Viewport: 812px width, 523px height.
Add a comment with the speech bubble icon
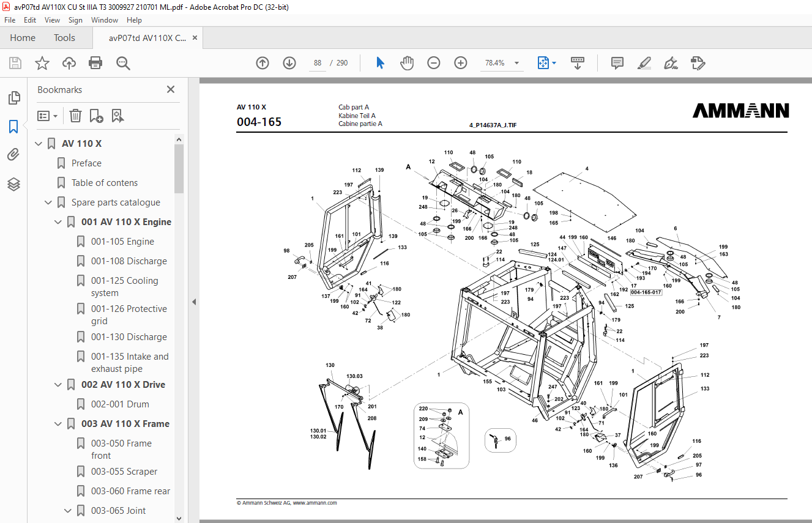617,63
